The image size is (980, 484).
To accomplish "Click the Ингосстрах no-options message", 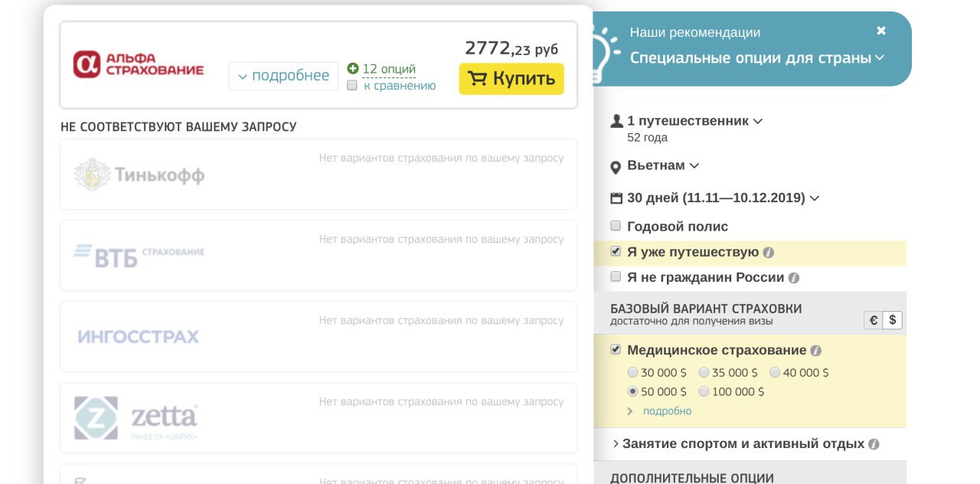I will (x=441, y=320).
